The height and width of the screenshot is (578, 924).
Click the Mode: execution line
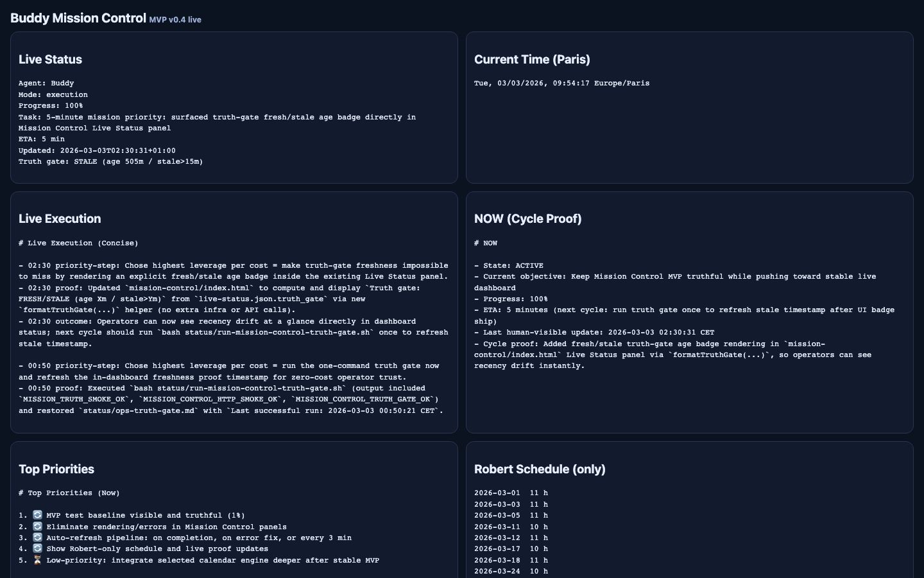pos(53,94)
